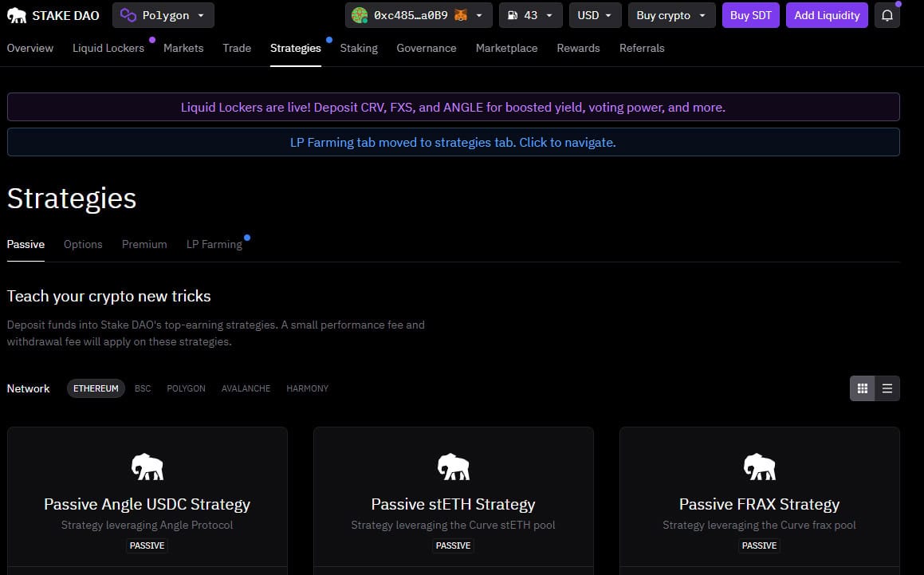Click the Add Liquidity button
924x575 pixels.
[x=827, y=14]
